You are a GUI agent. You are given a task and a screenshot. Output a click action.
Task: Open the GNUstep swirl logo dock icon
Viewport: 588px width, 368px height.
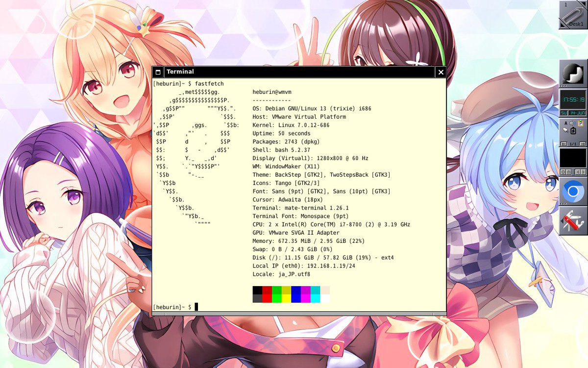(x=573, y=74)
